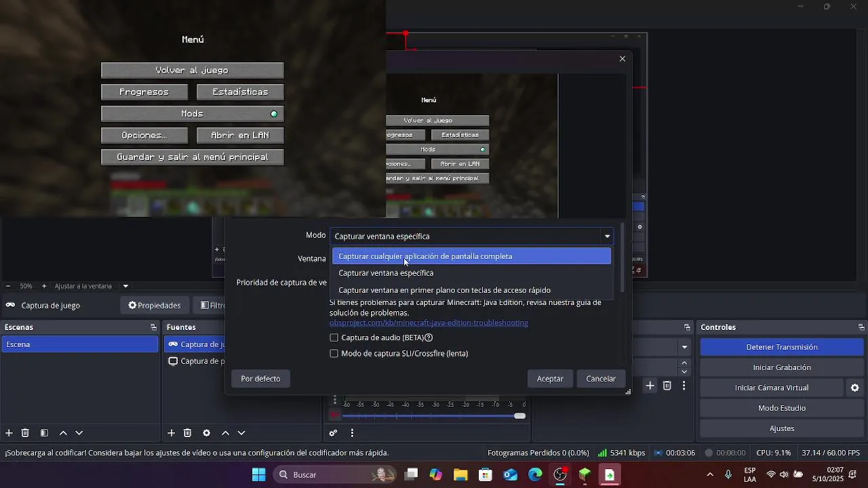Select Capturar cualquier aplicación de pantalla completa
Image resolution: width=868 pixels, height=488 pixels.
471,256
